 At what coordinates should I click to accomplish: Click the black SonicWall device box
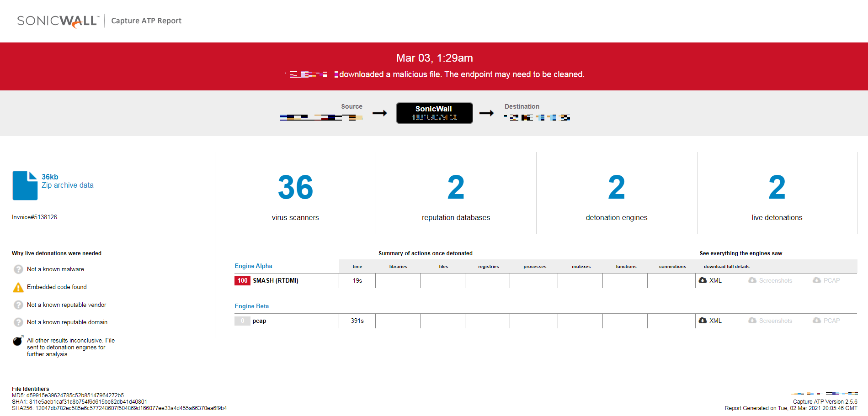tap(434, 113)
